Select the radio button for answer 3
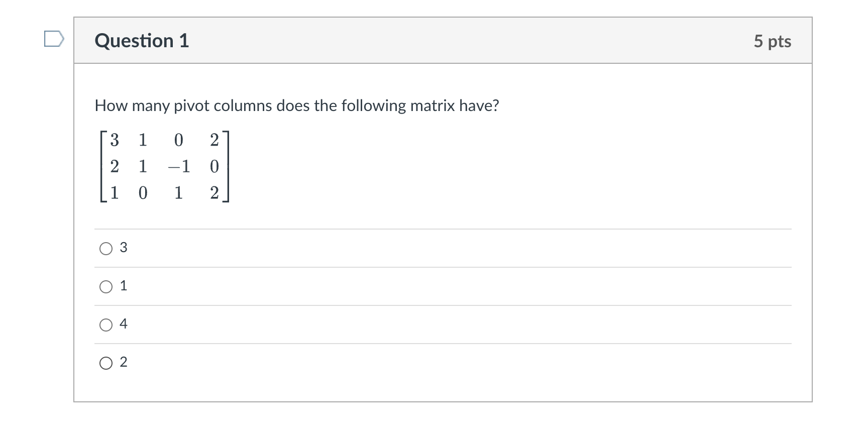 point(106,248)
